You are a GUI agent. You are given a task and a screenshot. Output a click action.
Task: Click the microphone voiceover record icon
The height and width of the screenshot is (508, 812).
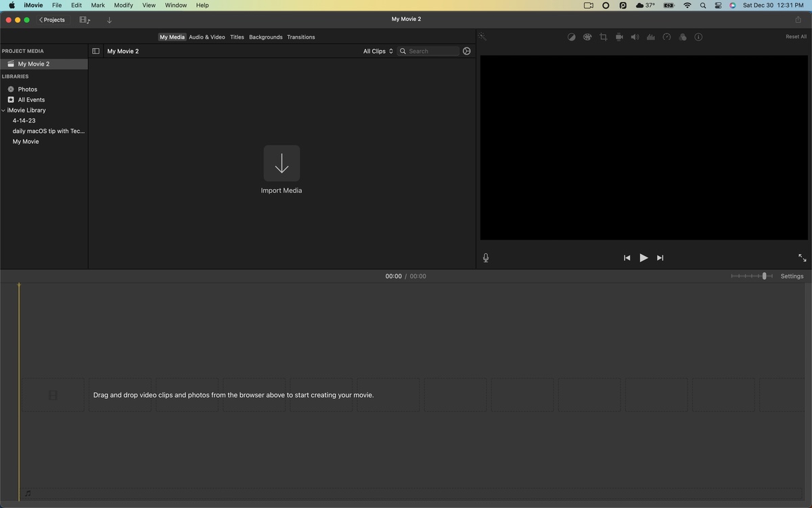point(486,258)
